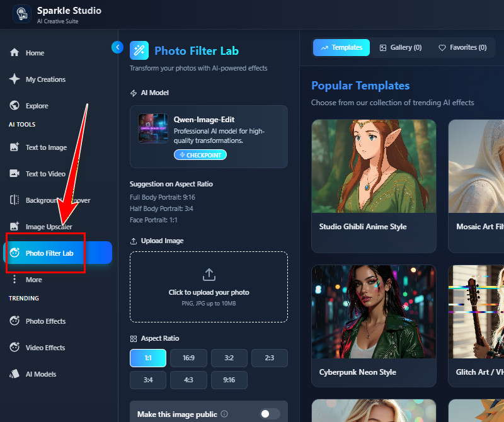504x422 pixels.
Task: Click the upload your photo area
Action: (x=209, y=287)
